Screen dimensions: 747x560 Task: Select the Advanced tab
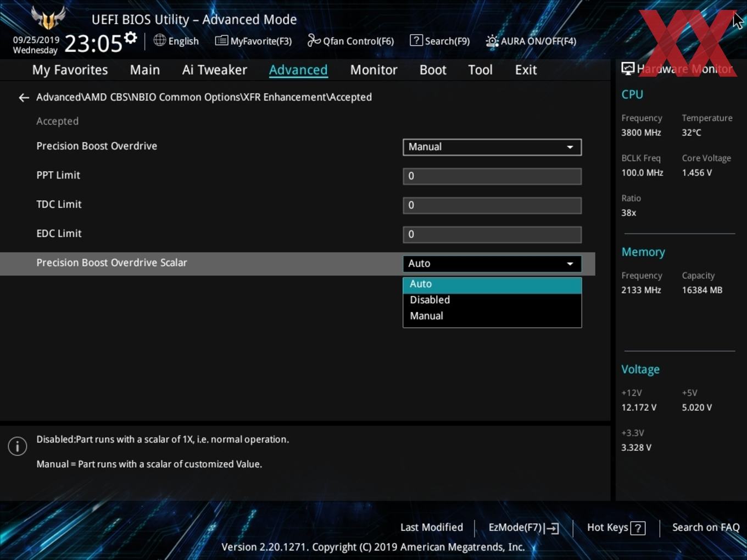298,70
